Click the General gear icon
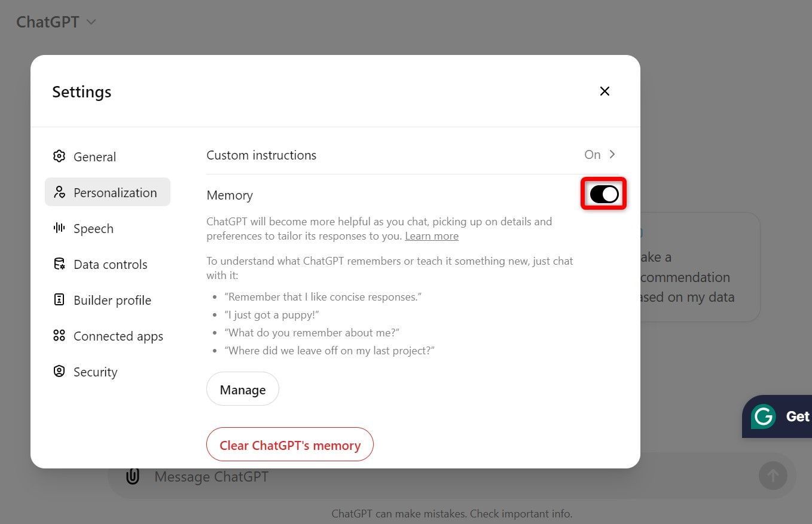Viewport: 812px width, 524px height. point(59,157)
